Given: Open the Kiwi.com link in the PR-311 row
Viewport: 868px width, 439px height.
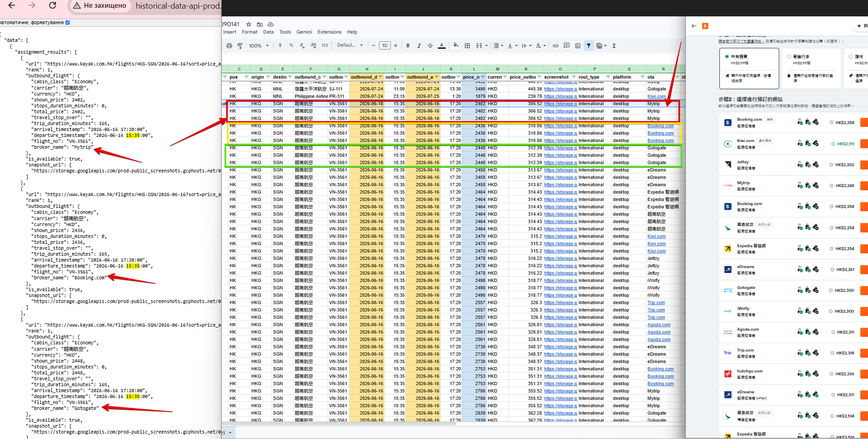Looking at the screenshot, I should pos(656,96).
